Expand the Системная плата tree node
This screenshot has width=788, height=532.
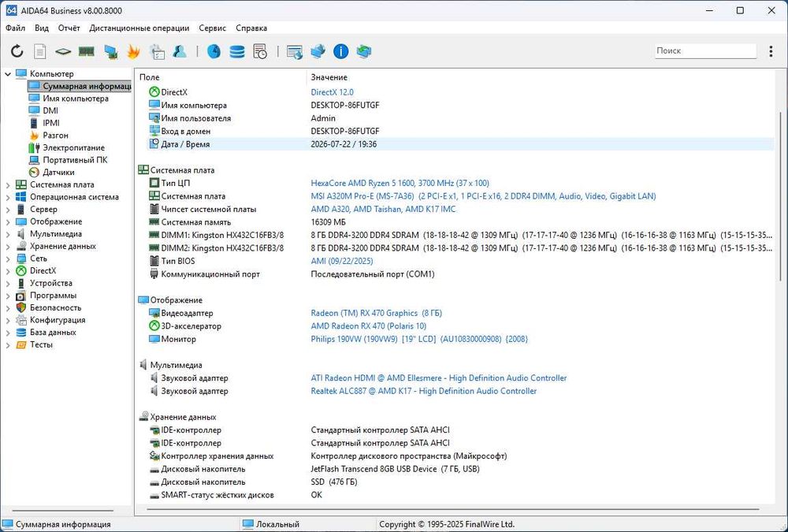click(8, 185)
